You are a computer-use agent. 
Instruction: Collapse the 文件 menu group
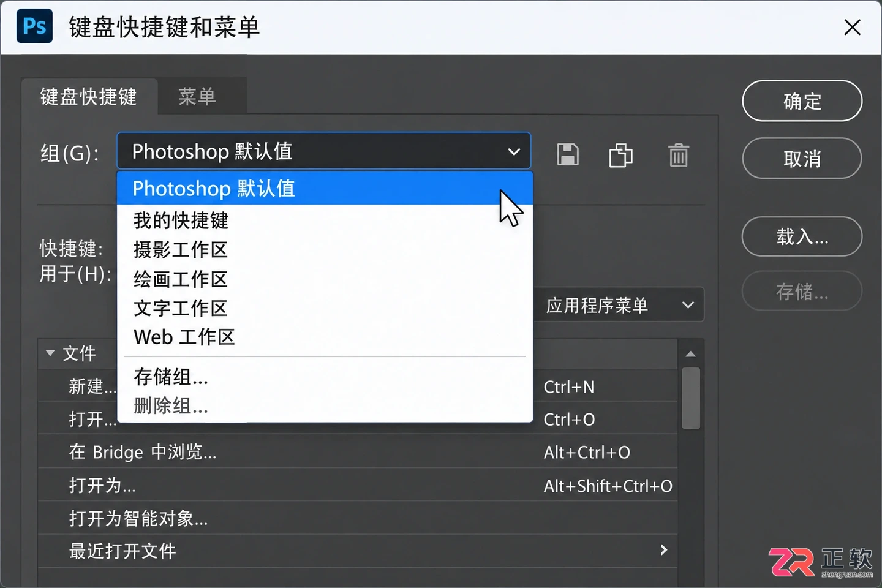coord(50,353)
